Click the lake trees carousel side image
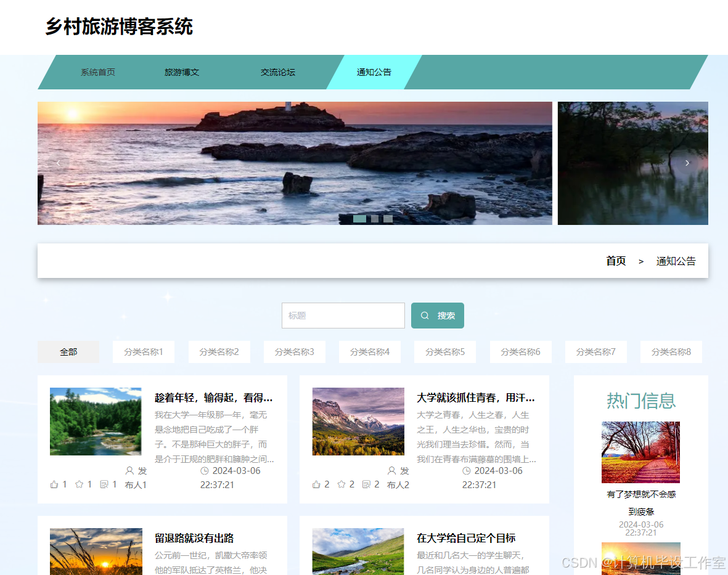 pos(633,163)
